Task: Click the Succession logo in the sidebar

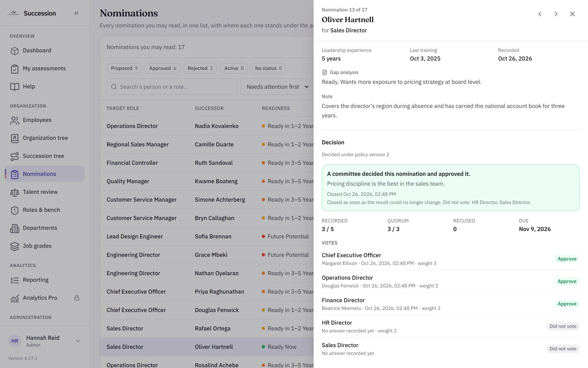Action: (13, 13)
